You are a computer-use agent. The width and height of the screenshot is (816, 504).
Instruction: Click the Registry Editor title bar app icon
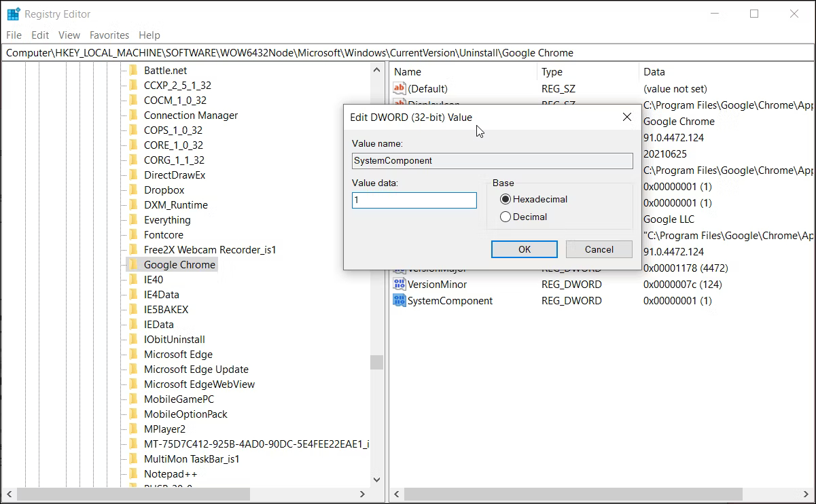14,14
